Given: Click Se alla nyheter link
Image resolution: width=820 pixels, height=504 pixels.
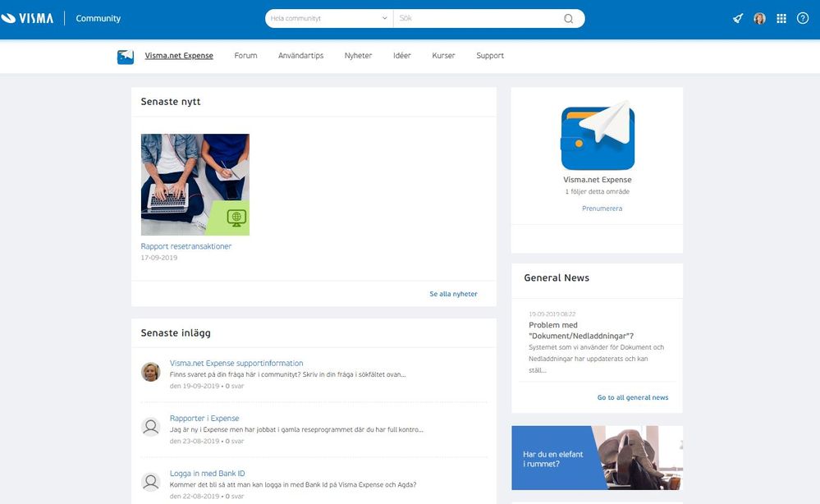Looking at the screenshot, I should click(x=453, y=294).
